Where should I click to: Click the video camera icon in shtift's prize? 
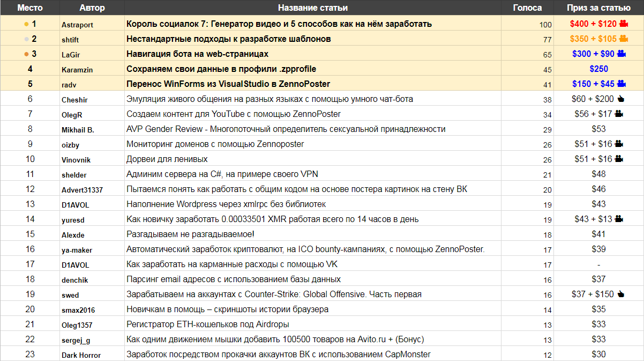[x=623, y=39]
